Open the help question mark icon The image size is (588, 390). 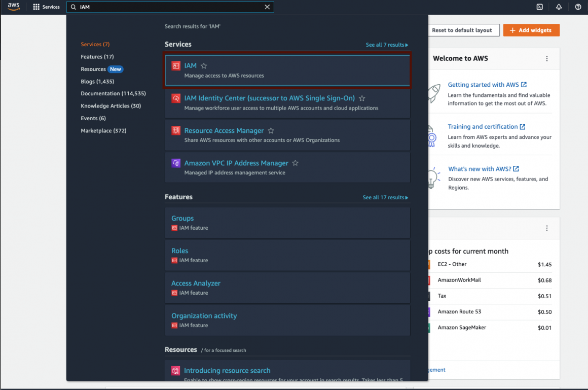coord(578,7)
